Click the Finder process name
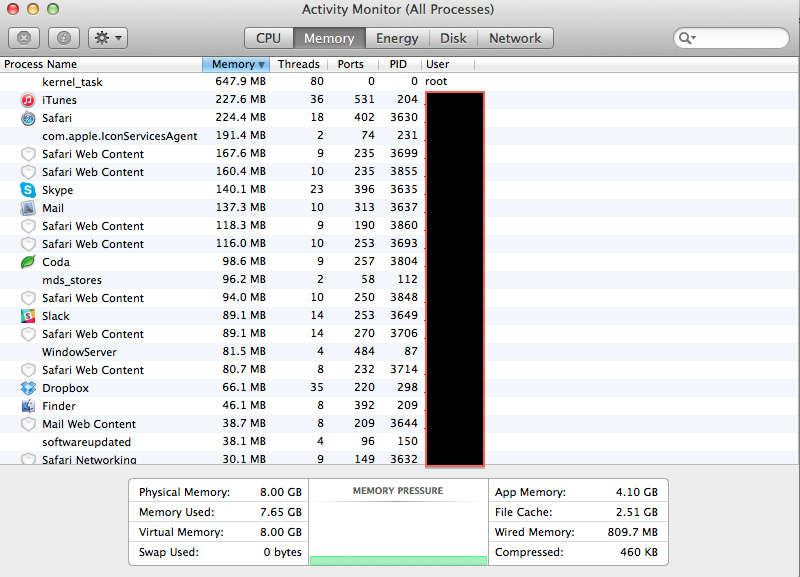This screenshot has height=577, width=800. click(59, 406)
